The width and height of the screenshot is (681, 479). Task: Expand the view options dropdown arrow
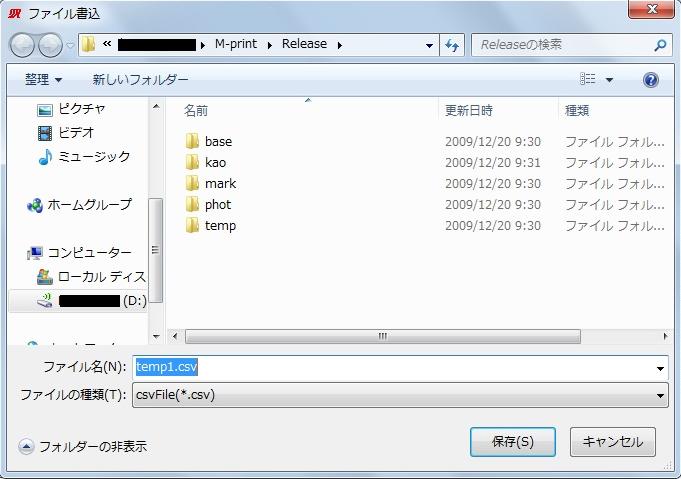click(609, 80)
